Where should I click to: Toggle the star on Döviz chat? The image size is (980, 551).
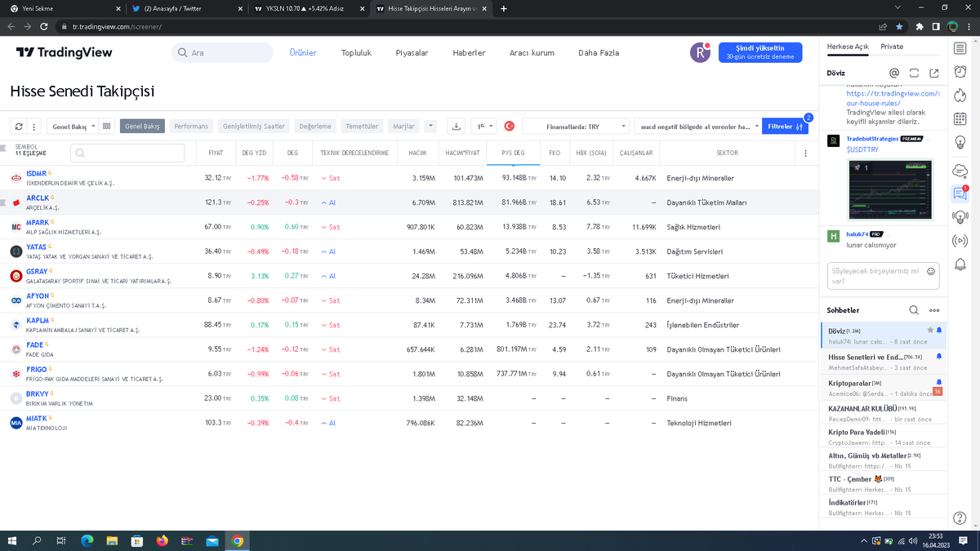click(x=929, y=330)
